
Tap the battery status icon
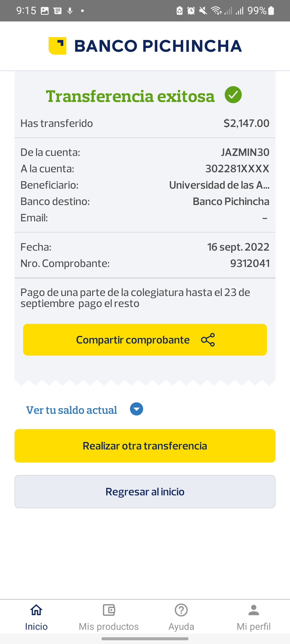click(271, 11)
